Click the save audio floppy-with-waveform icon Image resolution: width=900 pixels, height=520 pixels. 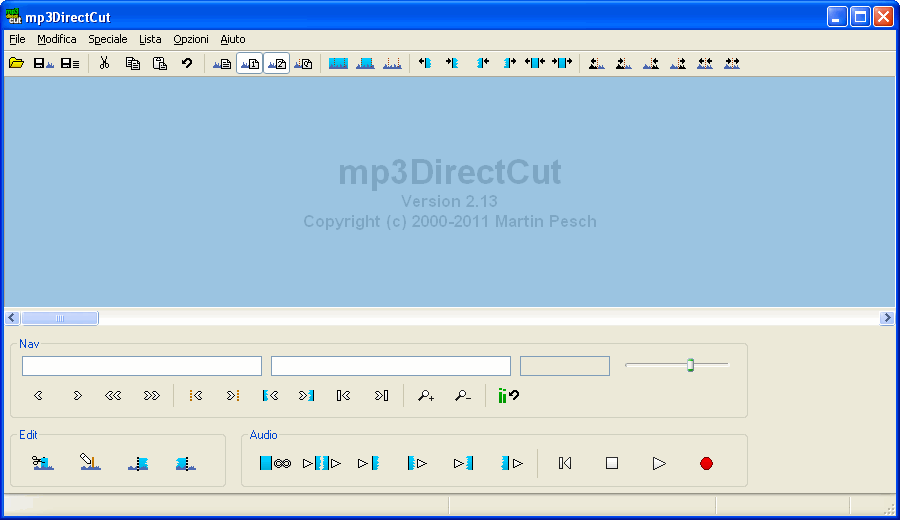[43, 63]
